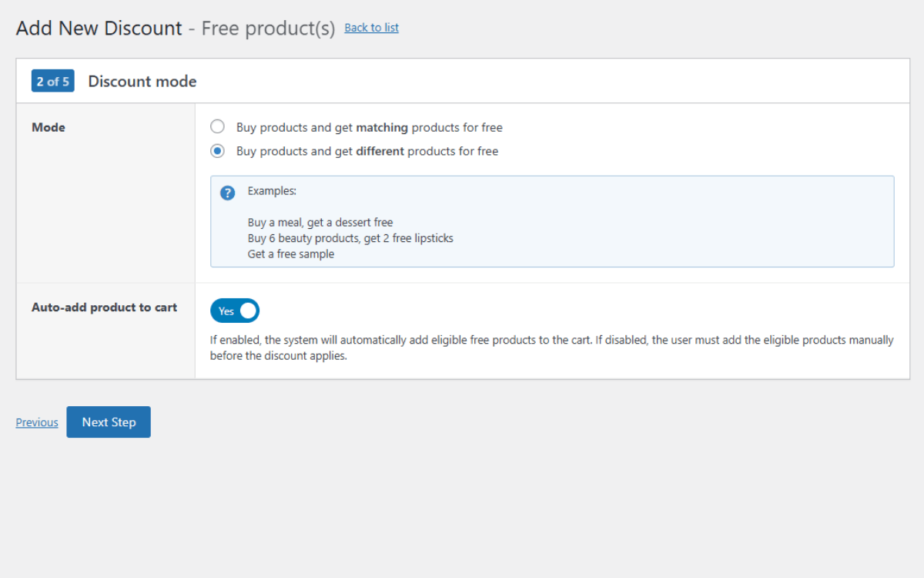Click the Discount mode section heading
This screenshot has width=924, height=578.
[x=142, y=81]
